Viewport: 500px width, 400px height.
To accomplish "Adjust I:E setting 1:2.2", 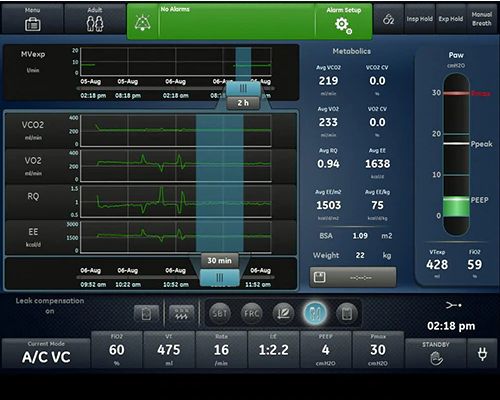I will [273, 350].
